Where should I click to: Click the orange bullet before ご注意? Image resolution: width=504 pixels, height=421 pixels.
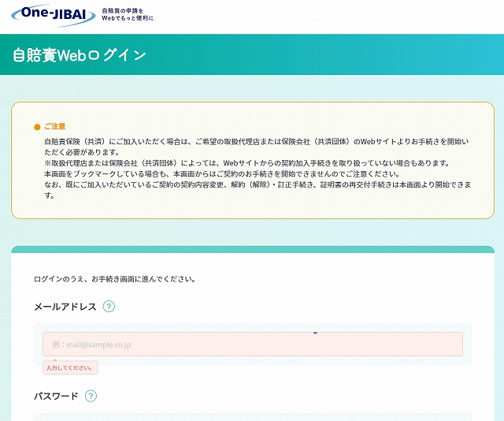pos(37,127)
